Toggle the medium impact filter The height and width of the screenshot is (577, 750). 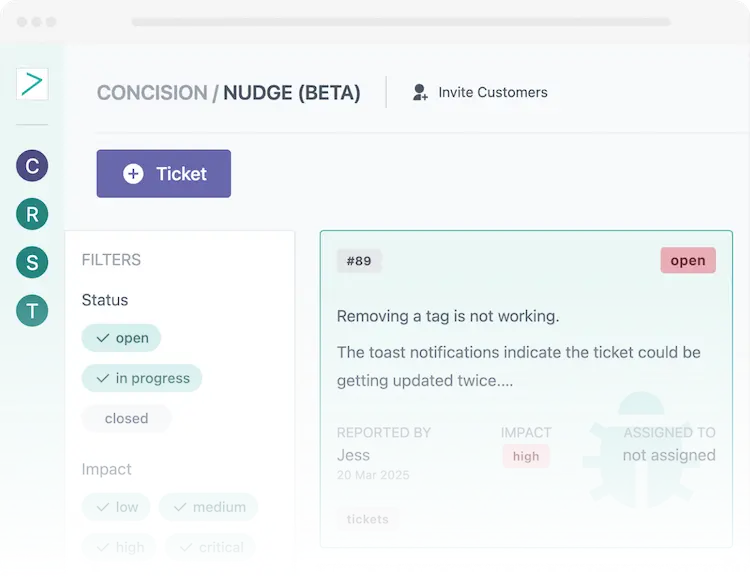click(x=209, y=507)
